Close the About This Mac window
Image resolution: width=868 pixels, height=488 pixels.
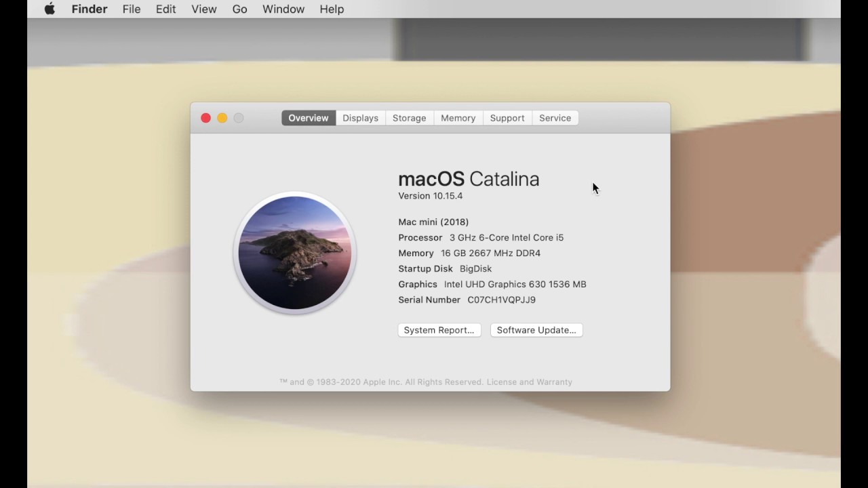206,118
